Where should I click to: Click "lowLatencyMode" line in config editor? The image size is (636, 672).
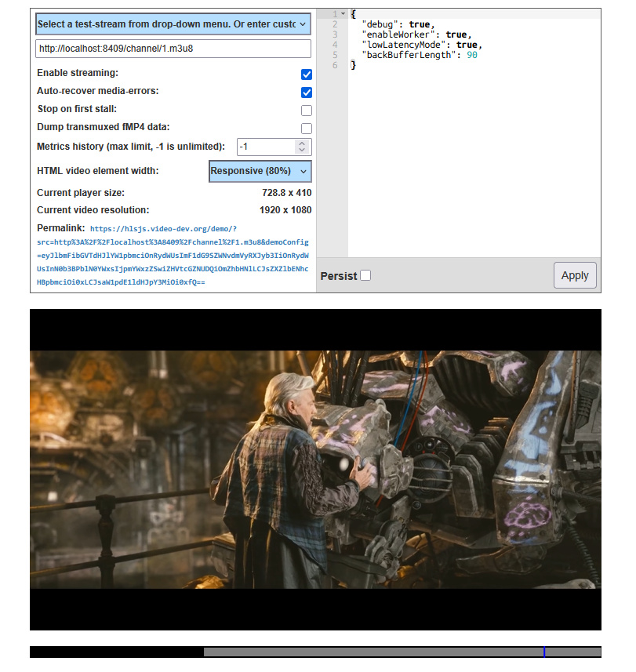pyautogui.click(x=422, y=45)
